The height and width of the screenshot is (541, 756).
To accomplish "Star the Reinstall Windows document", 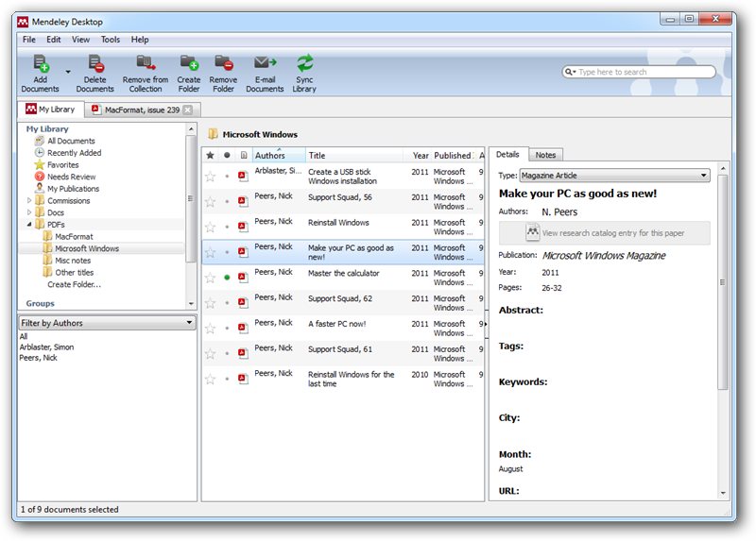I will pos(210,227).
